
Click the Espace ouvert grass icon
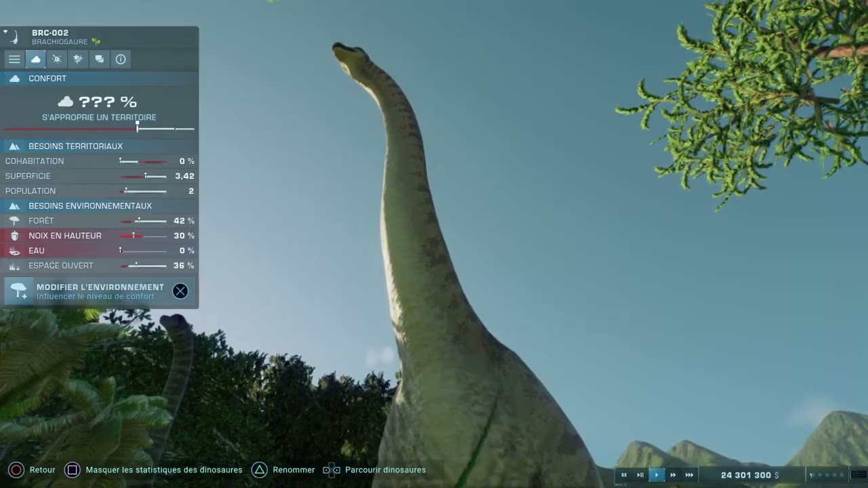coord(14,266)
